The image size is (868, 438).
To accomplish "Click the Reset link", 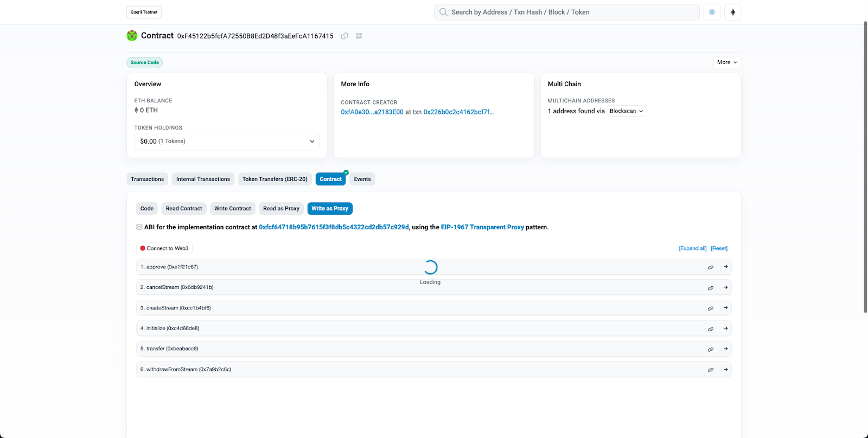I will 719,248.
